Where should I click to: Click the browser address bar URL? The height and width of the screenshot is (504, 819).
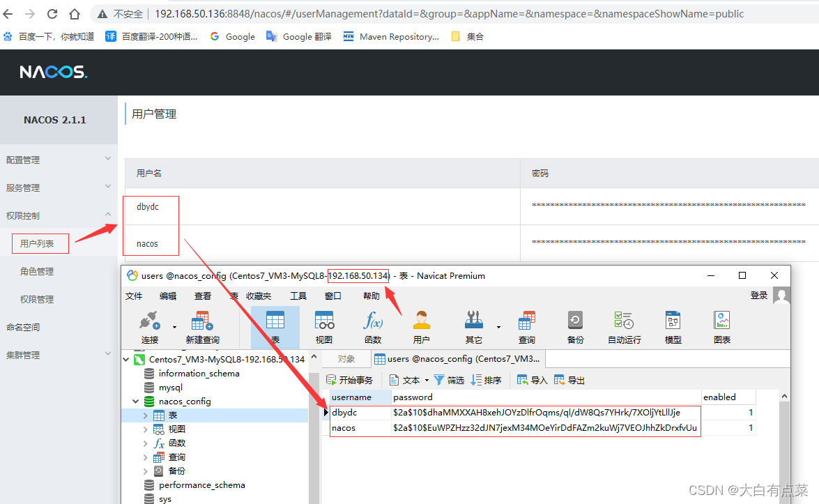[x=449, y=14]
